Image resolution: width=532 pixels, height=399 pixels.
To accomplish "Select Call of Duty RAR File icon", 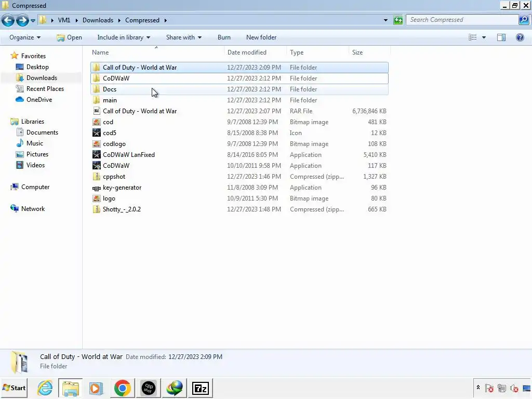I will [x=96, y=111].
